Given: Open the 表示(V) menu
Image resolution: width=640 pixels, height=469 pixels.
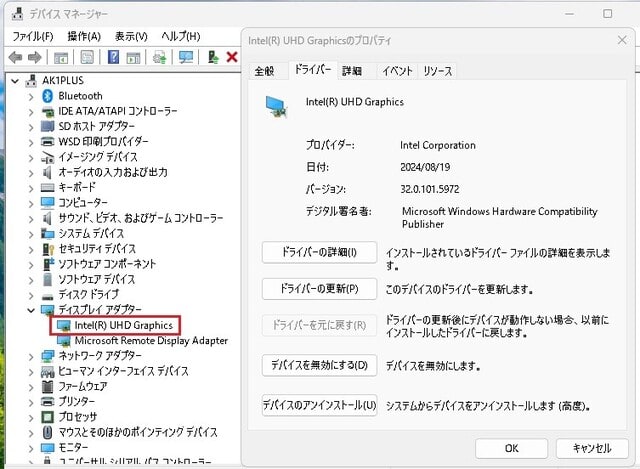Looking at the screenshot, I should pyautogui.click(x=131, y=36).
